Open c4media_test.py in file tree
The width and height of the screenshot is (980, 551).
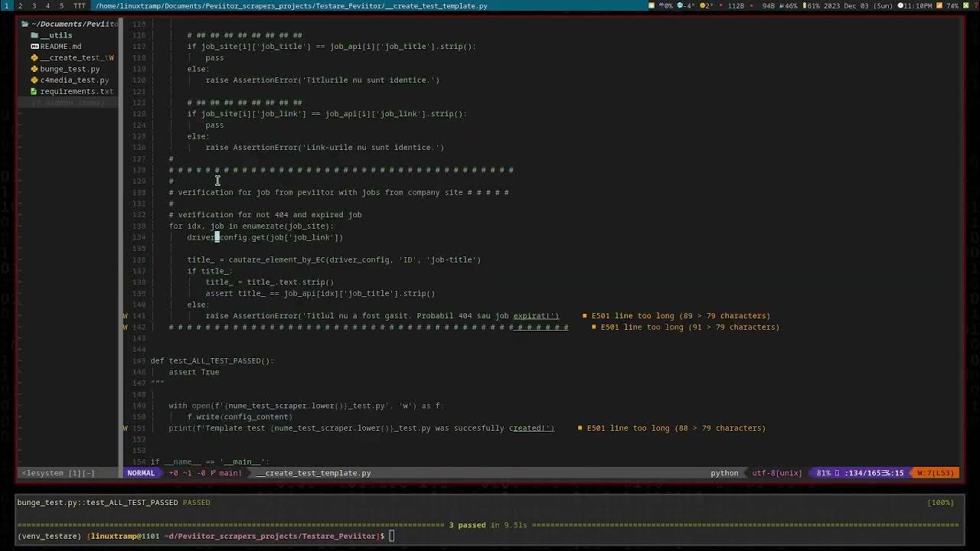74,80
